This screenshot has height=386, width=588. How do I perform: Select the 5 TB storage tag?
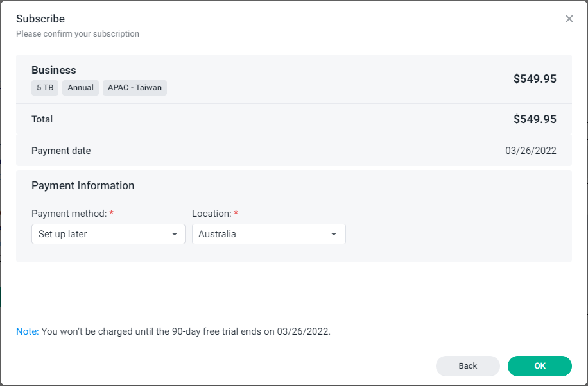(x=45, y=88)
